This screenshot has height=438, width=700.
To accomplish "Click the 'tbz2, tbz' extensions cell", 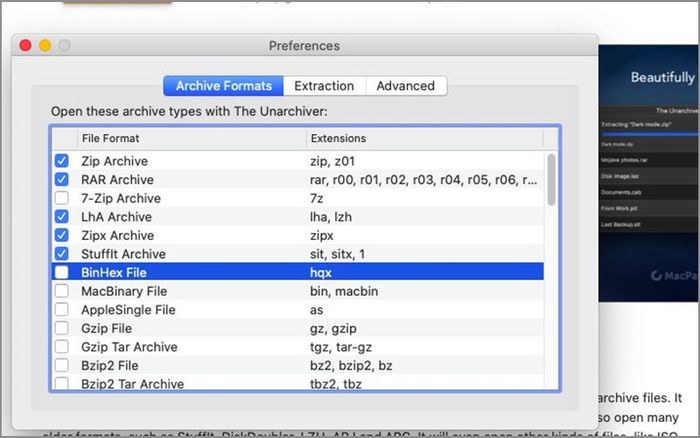I will [336, 384].
